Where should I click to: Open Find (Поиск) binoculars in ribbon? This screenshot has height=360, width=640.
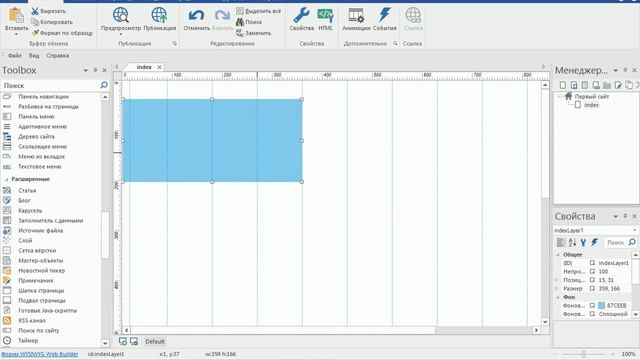click(240, 22)
